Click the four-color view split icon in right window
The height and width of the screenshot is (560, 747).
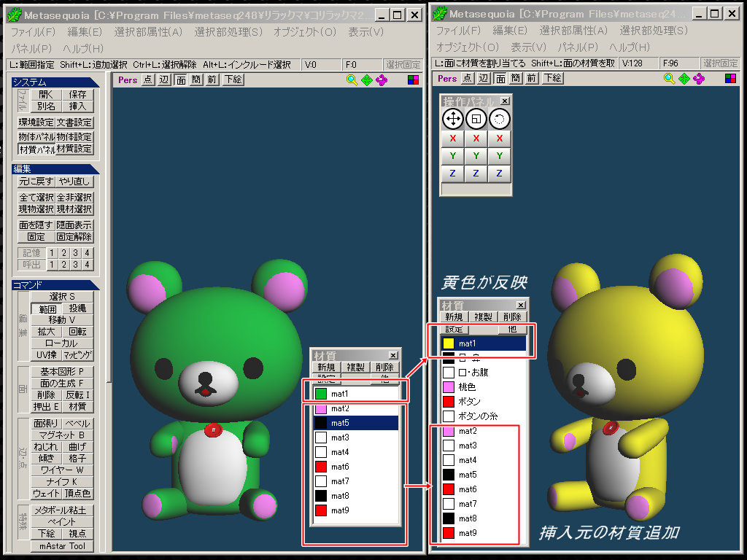[730, 79]
